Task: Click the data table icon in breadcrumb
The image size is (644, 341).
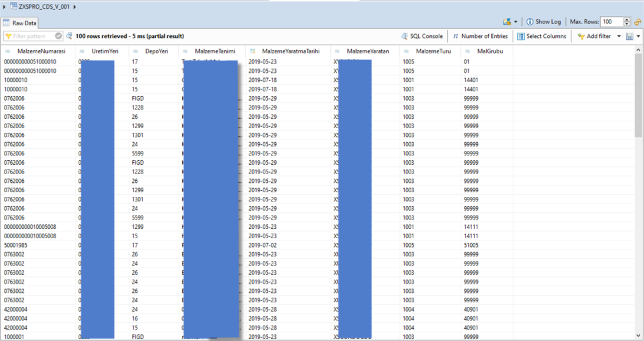Action: click(x=13, y=7)
